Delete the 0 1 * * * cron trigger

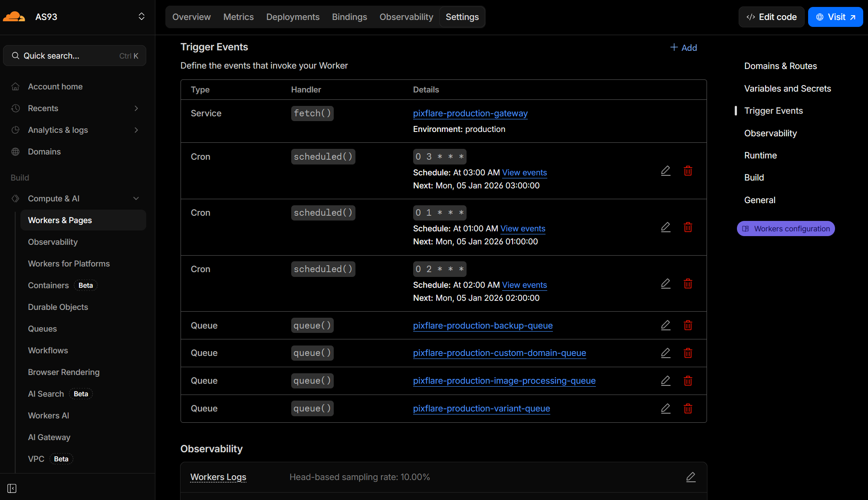[x=688, y=227]
